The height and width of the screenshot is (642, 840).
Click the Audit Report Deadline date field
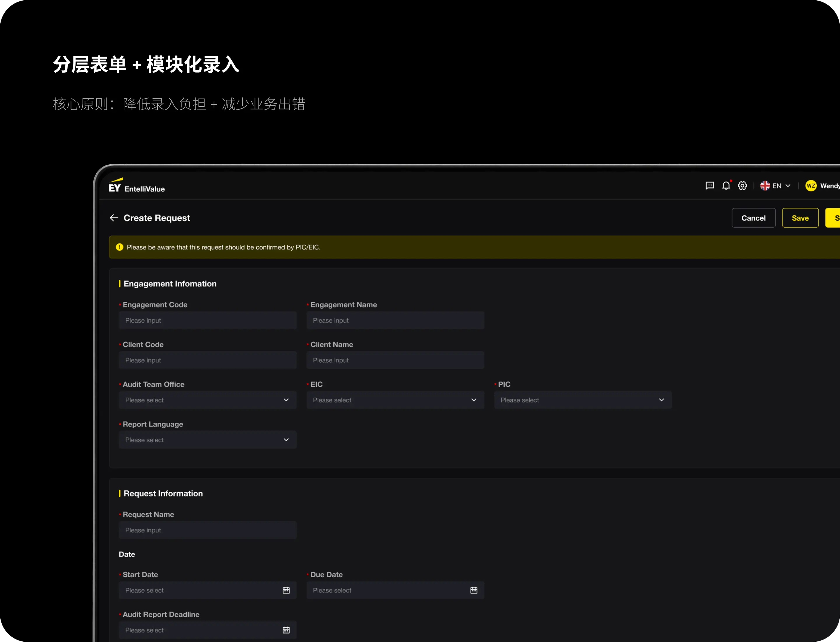pos(208,630)
